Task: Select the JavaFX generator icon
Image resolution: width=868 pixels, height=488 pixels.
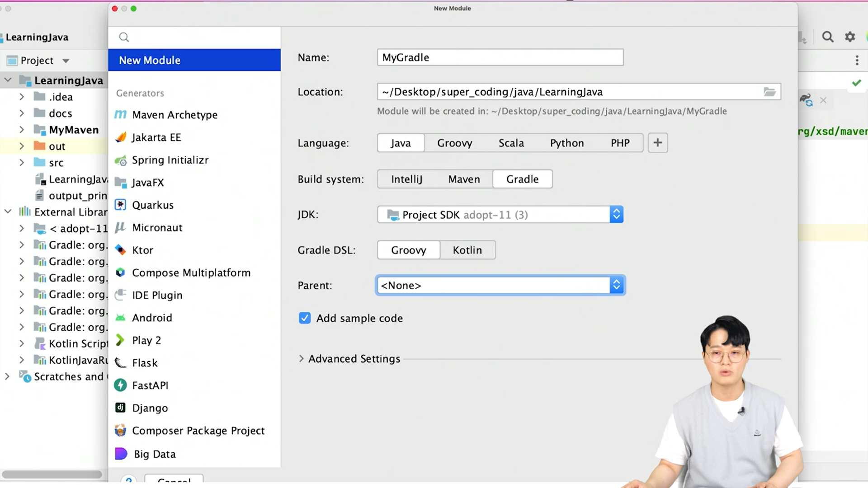Action: (120, 183)
